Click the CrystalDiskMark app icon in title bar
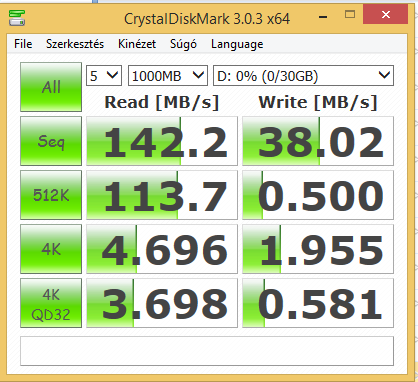Viewport: 418px width, 382px height. pyautogui.click(x=17, y=18)
